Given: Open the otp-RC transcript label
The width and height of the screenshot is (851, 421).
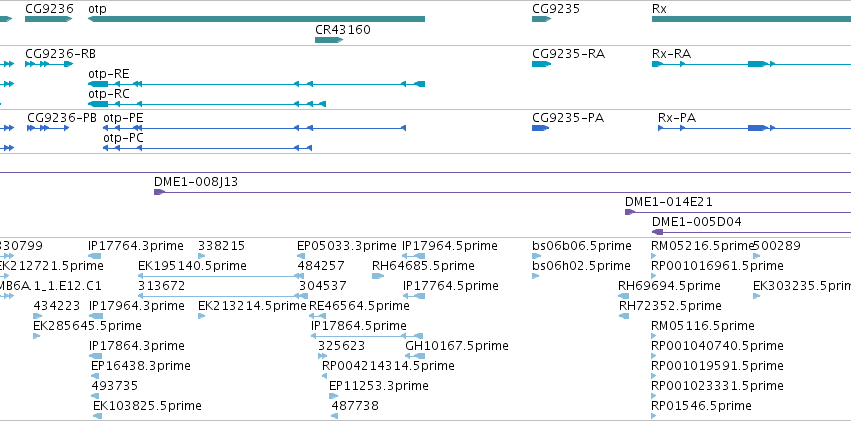Looking at the screenshot, I should [109, 94].
